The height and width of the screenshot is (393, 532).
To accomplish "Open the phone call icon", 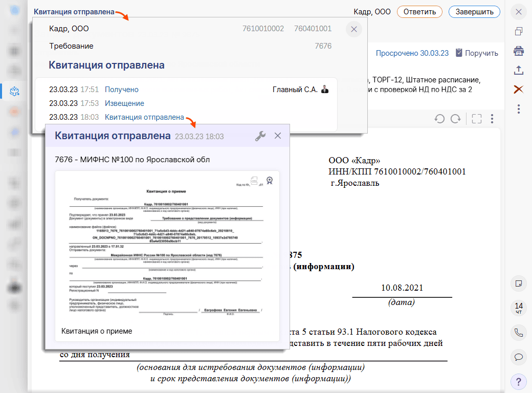I will (519, 333).
